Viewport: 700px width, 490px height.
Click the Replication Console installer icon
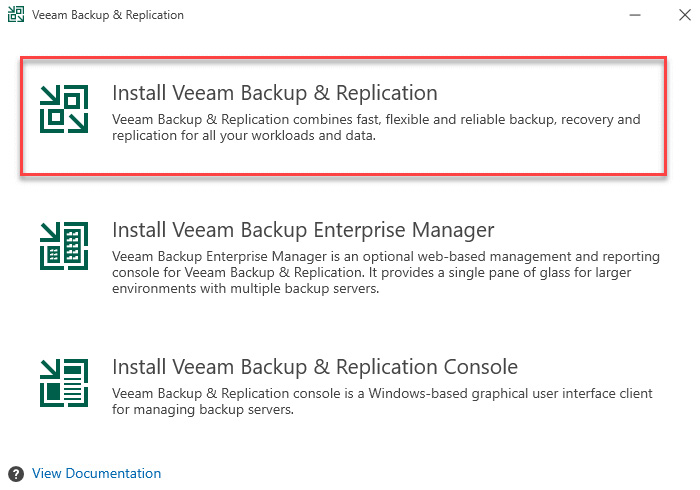tap(64, 383)
